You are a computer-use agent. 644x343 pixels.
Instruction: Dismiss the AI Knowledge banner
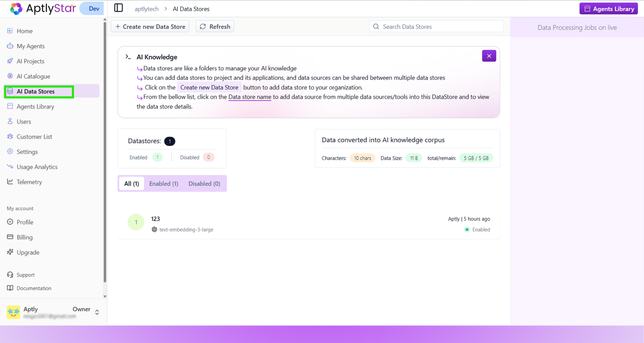[x=489, y=55]
